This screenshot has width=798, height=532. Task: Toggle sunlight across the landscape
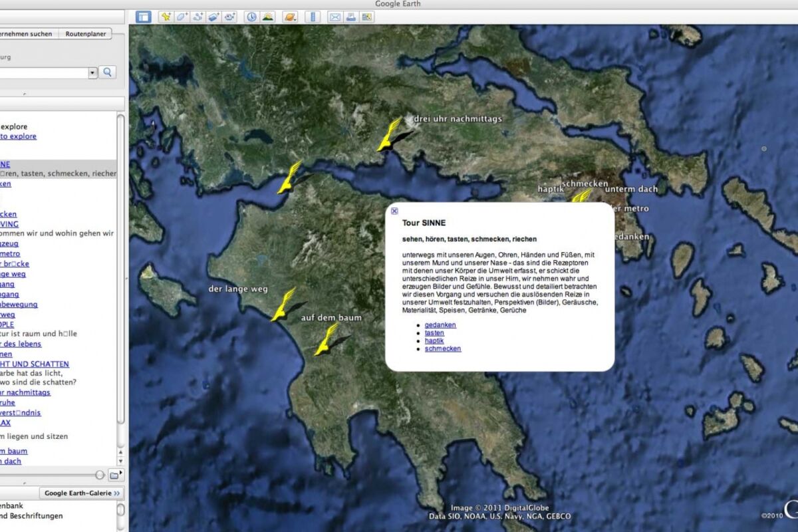tap(267, 17)
